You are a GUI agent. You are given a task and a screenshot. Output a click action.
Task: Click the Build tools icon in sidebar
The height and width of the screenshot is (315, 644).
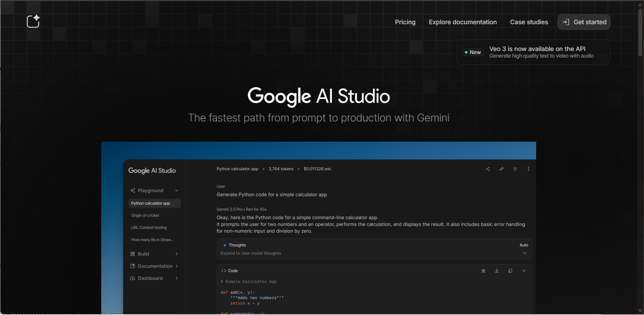click(133, 254)
